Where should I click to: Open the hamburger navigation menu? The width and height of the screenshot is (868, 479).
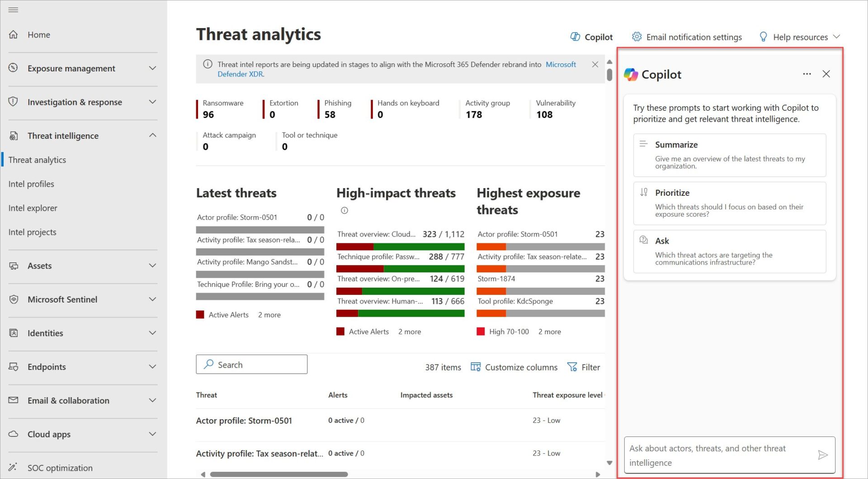tap(13, 9)
